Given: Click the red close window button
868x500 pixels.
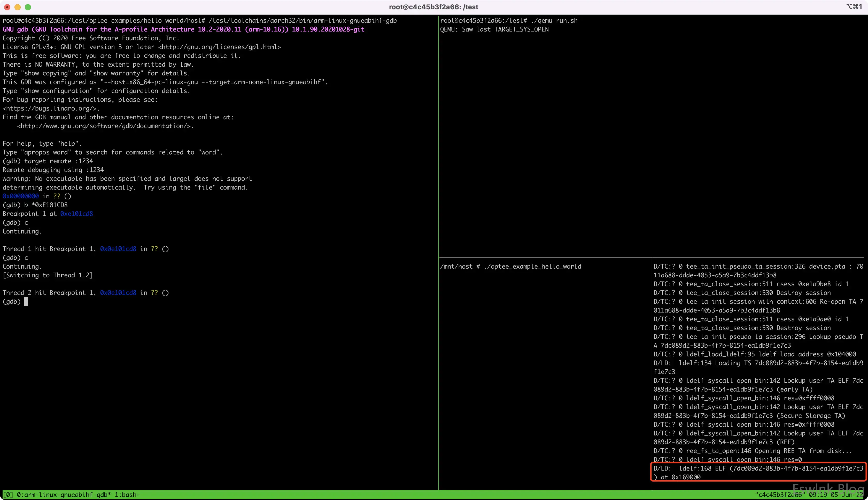Looking at the screenshot, I should pos(7,7).
